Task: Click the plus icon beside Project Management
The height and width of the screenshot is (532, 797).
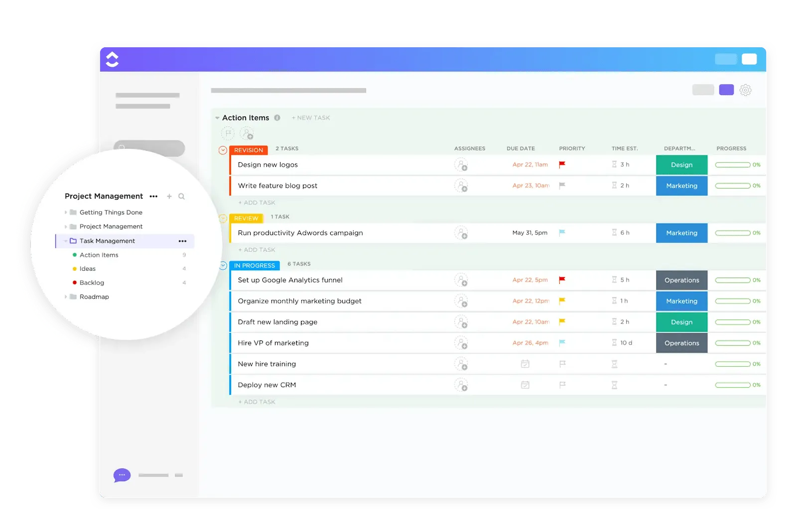Action: (169, 197)
